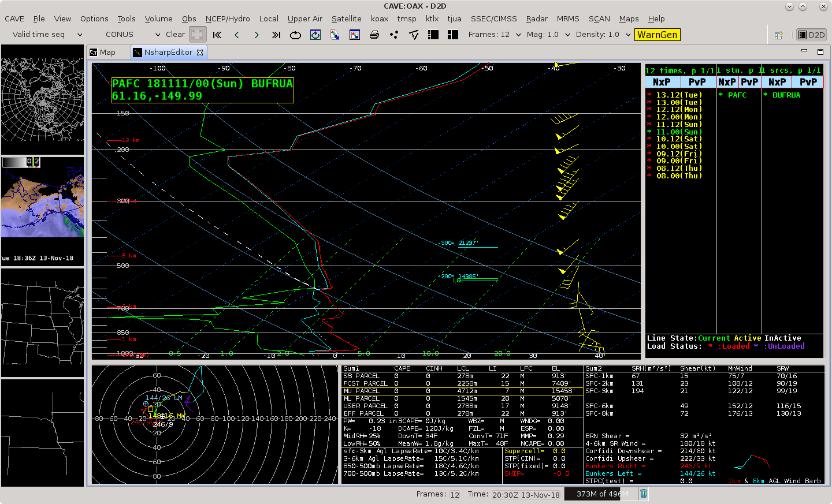Open the perspective switcher icon
The image size is (832, 504).
click(x=779, y=35)
